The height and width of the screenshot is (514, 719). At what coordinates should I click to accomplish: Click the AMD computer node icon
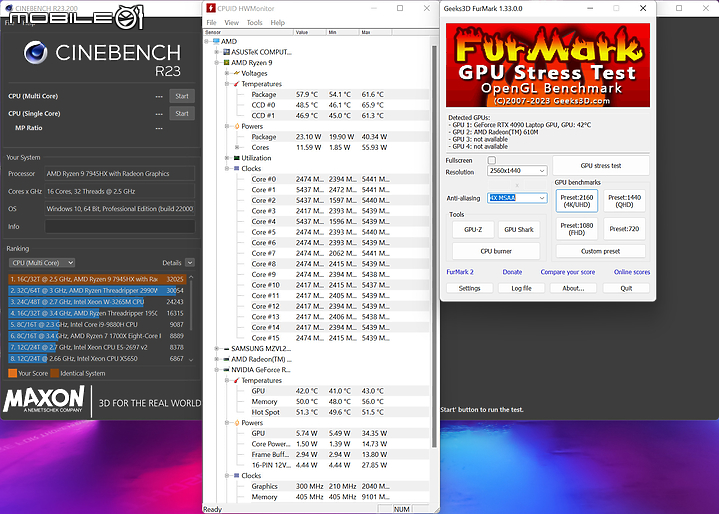tap(216, 41)
